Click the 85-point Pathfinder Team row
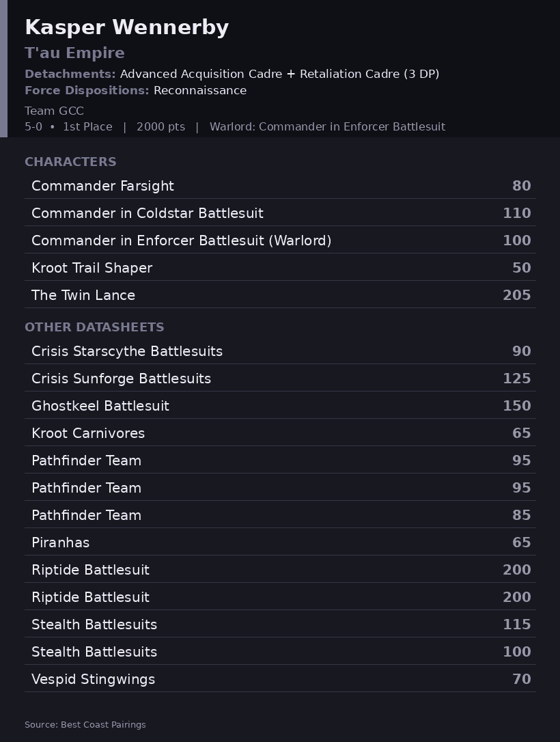The height and width of the screenshot is (742, 560). (280, 515)
